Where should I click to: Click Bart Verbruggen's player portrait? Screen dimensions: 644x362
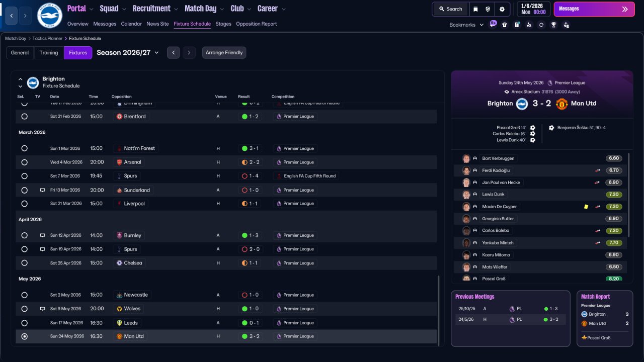pos(466,158)
